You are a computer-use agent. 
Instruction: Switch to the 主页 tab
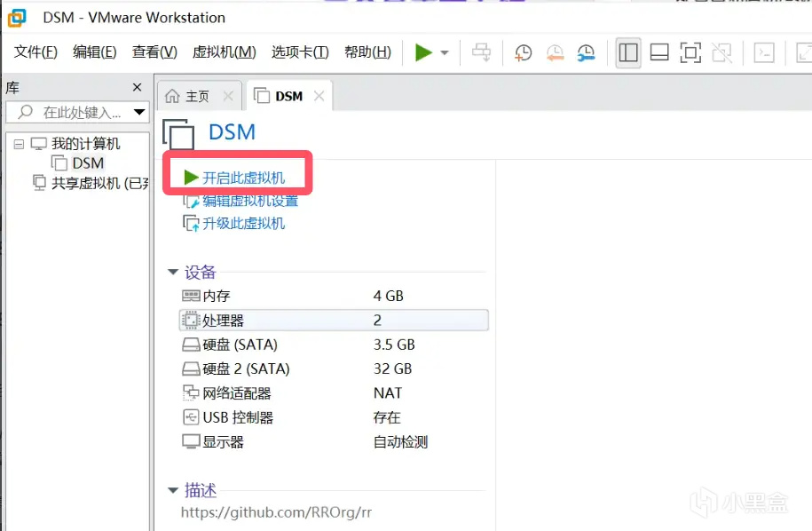[x=197, y=97]
